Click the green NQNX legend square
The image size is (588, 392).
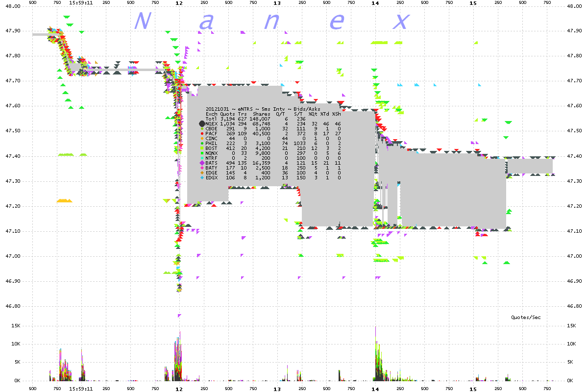[x=201, y=153]
